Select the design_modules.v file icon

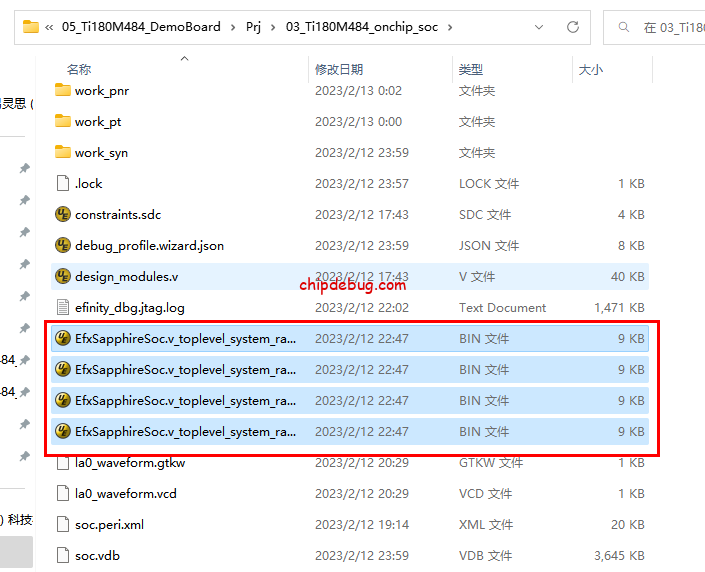[x=63, y=277]
